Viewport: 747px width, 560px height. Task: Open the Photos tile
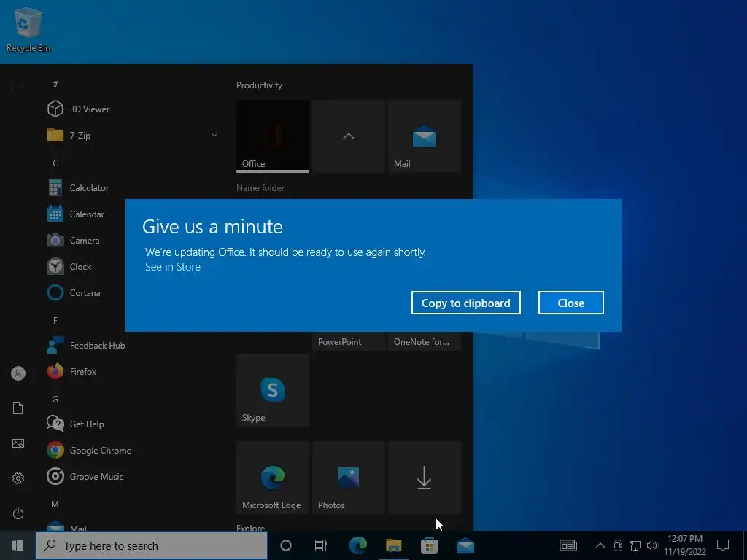coord(348,478)
